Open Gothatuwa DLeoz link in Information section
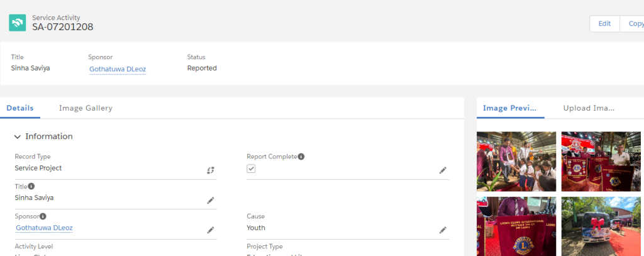 tap(45, 228)
